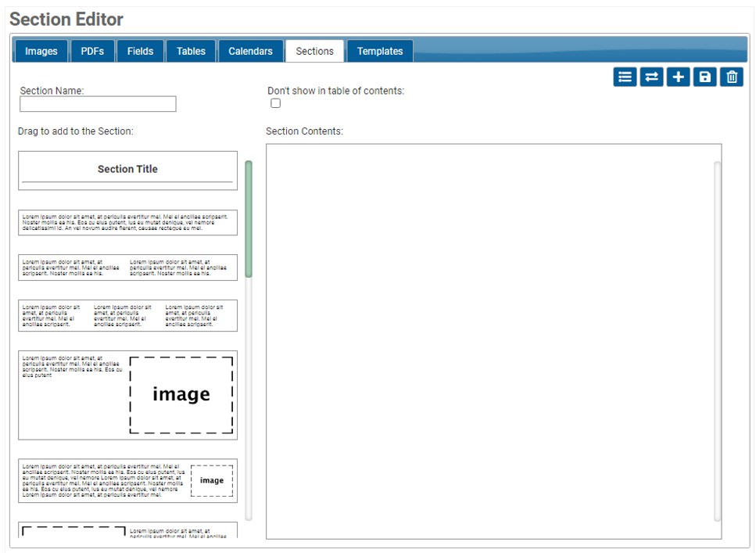Open the PDFs tab

coord(92,50)
